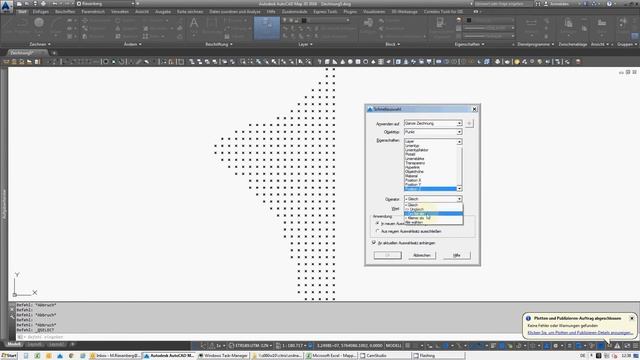Image resolution: width=640 pixels, height=360 pixels.
Task: Click the Anmelden user sign-in icon
Action: tap(546, 4)
